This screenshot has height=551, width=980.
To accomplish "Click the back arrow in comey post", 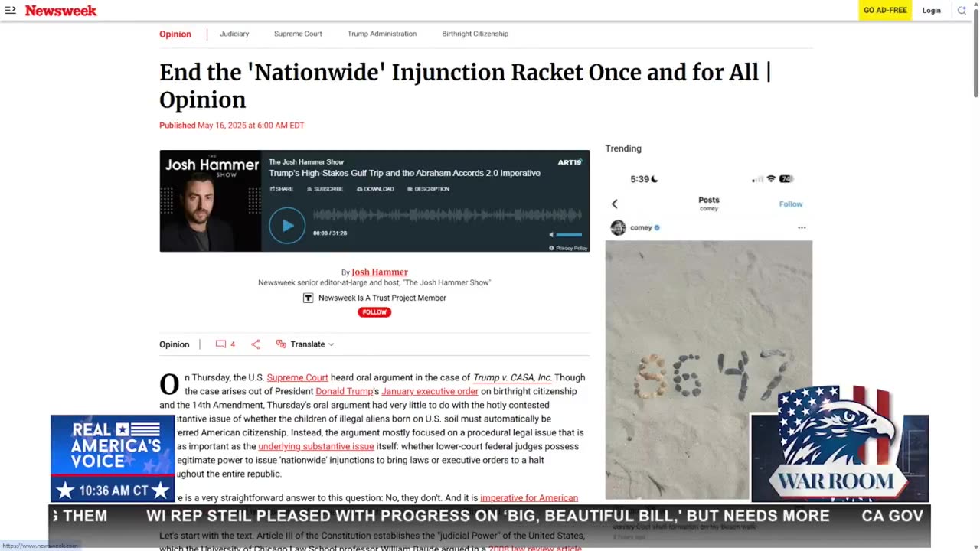I will [614, 204].
